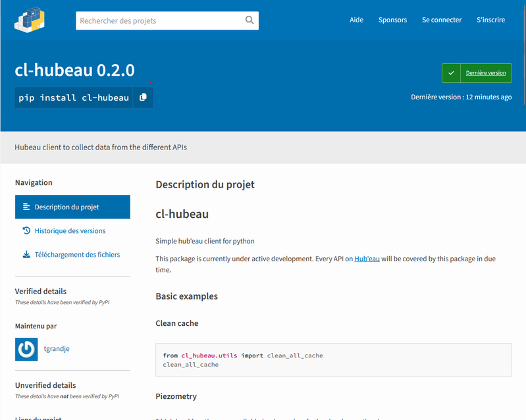
Task: Click the magnifying glass search icon
Action: 250,20
